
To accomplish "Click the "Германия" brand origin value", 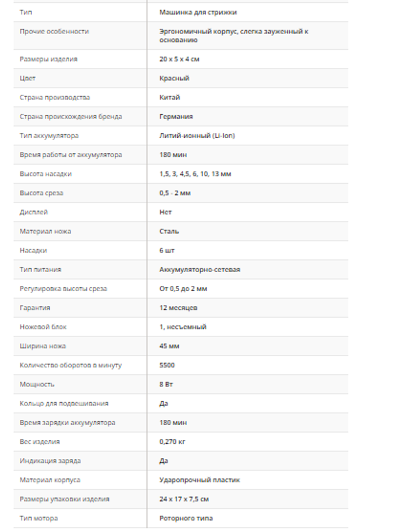I will [176, 117].
